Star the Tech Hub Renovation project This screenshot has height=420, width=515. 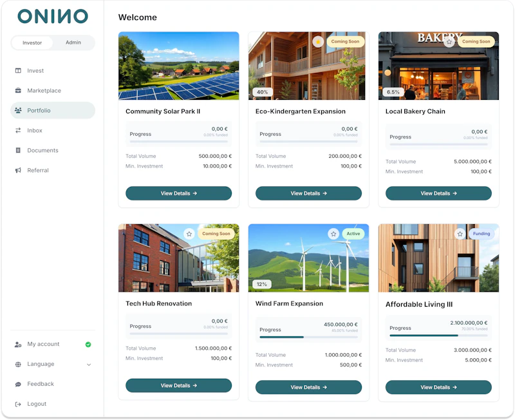click(x=189, y=234)
